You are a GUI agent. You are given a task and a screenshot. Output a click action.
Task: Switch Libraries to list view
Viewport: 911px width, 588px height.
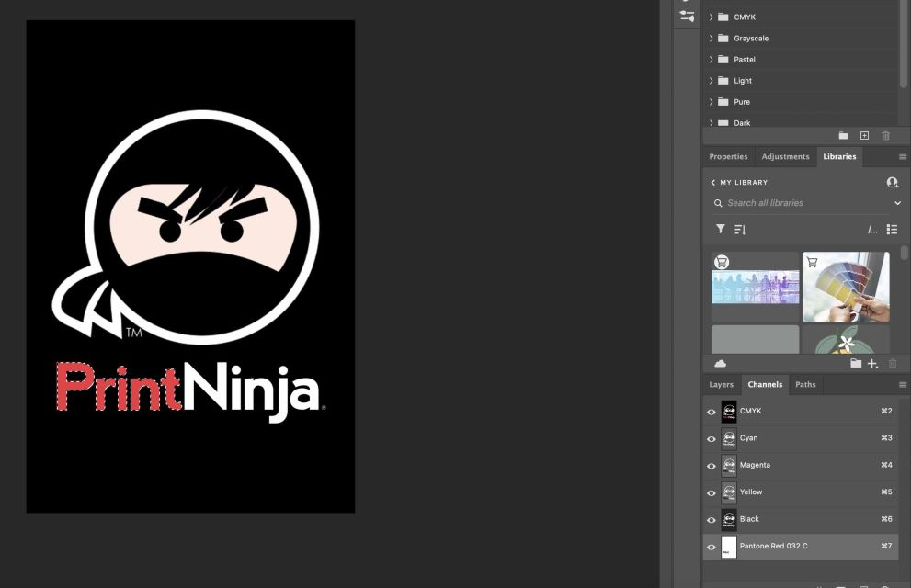(x=891, y=229)
